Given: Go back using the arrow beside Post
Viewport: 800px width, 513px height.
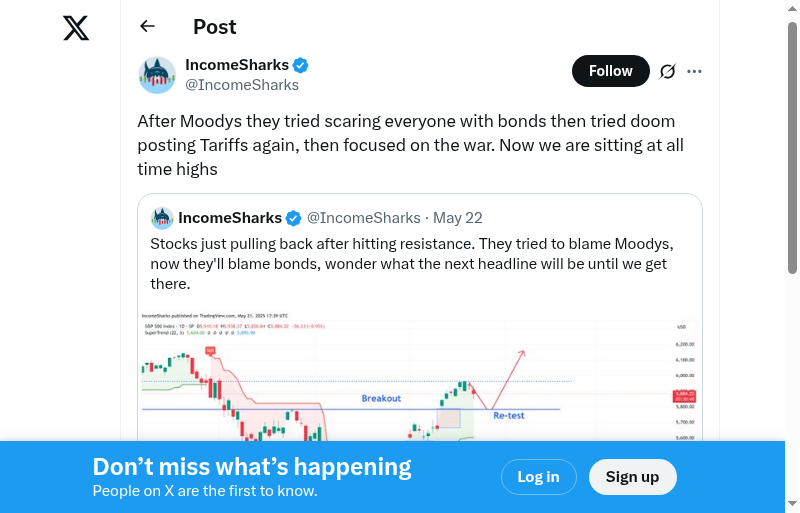Looking at the screenshot, I should click(148, 27).
